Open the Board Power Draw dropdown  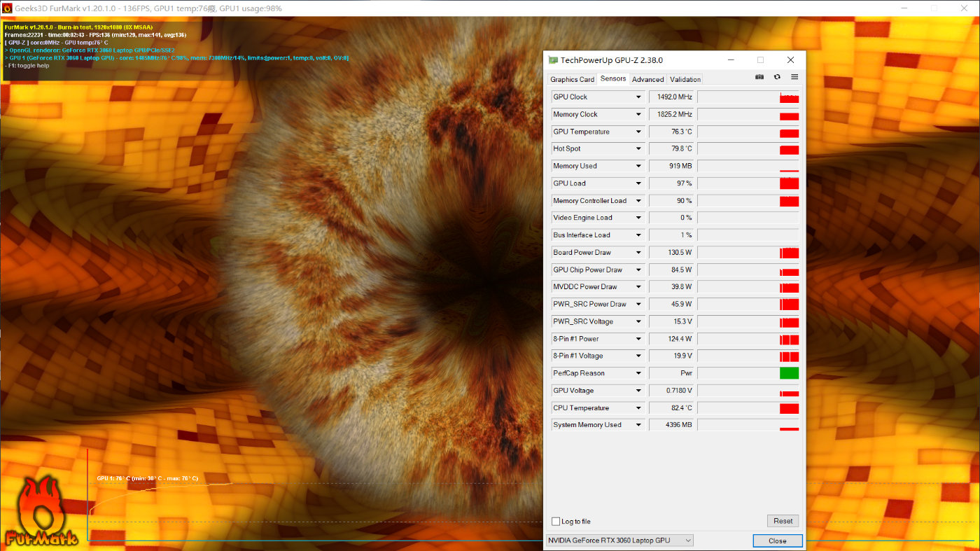tap(638, 253)
